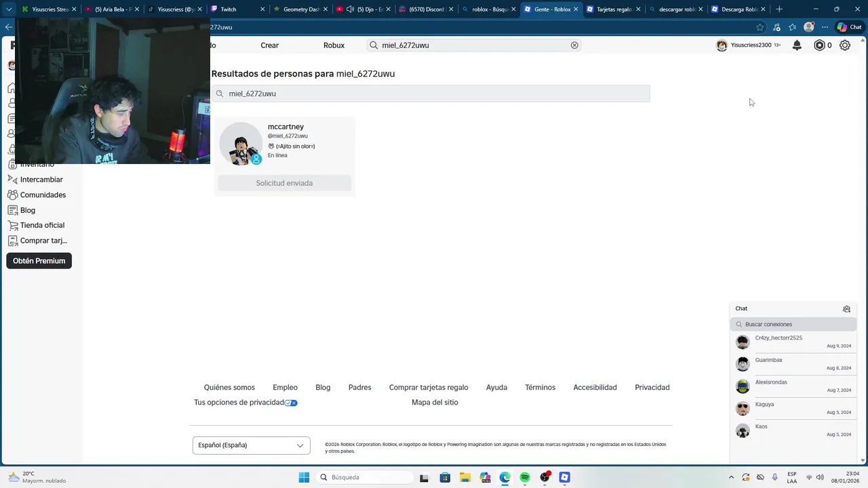Launch Spotify from the taskbar
This screenshot has width=868, height=488.
pos(525,477)
